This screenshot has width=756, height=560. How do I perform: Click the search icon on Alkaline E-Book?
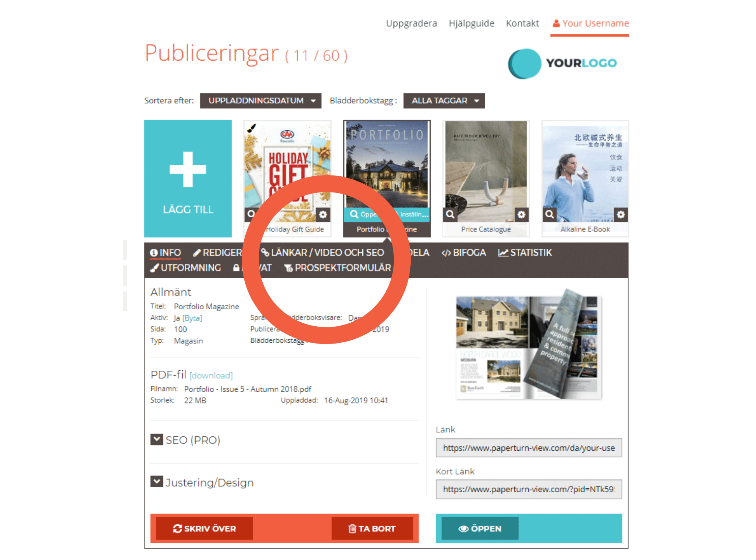click(550, 214)
